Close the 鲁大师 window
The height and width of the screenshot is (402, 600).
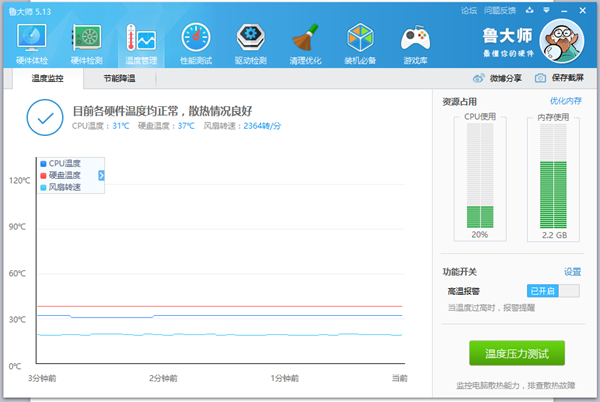582,11
